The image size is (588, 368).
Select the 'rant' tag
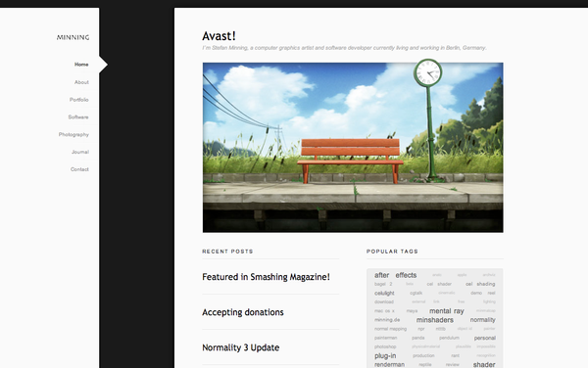tap(456, 356)
